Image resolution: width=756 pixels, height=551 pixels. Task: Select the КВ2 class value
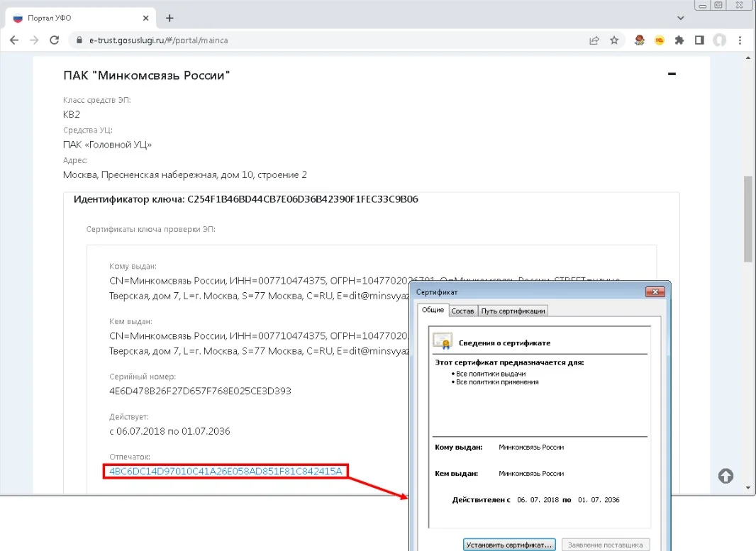point(72,114)
